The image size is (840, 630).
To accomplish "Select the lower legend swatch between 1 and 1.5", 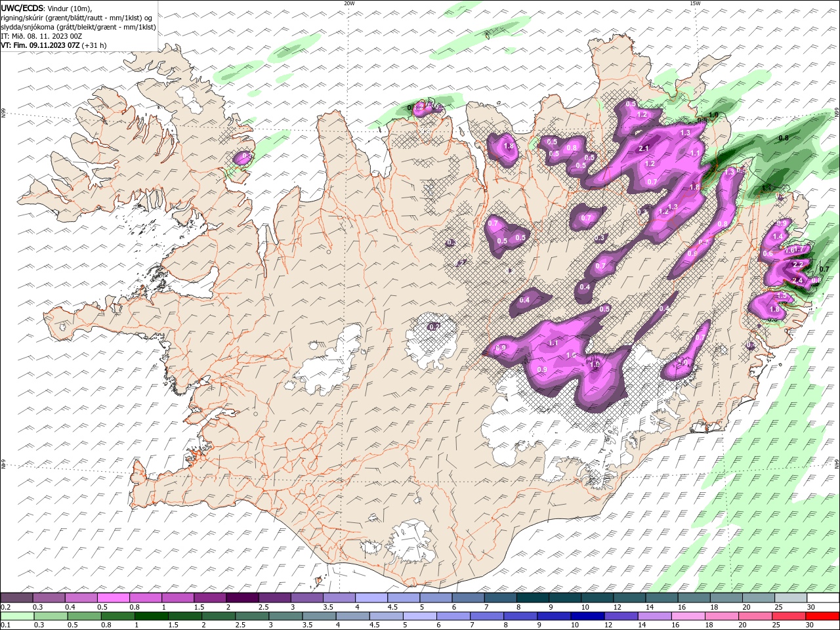I will (151, 616).
